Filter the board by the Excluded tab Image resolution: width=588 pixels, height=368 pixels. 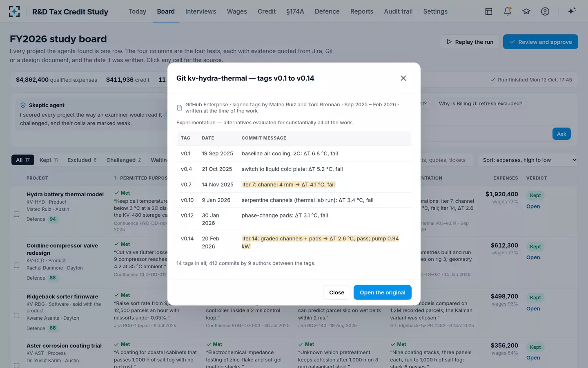(x=82, y=160)
